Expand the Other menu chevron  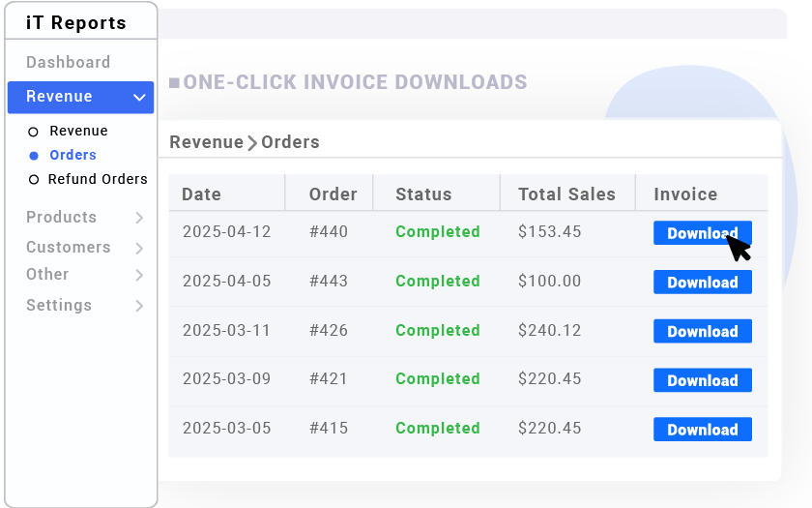click(139, 275)
